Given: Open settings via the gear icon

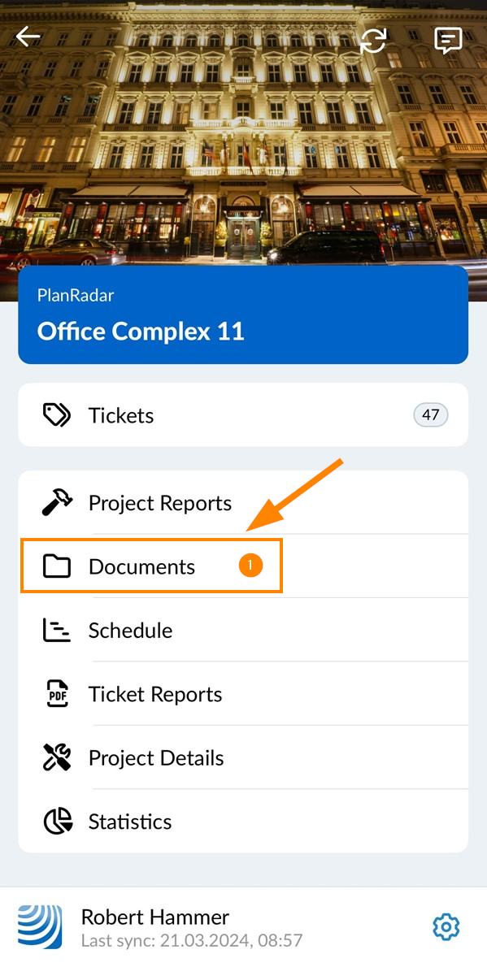Looking at the screenshot, I should [446, 927].
